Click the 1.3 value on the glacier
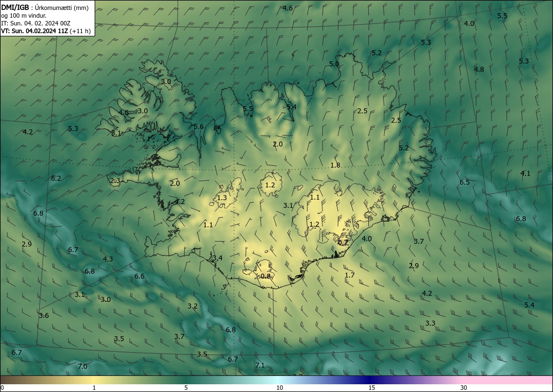The height and width of the screenshot is (392, 553). tap(222, 198)
